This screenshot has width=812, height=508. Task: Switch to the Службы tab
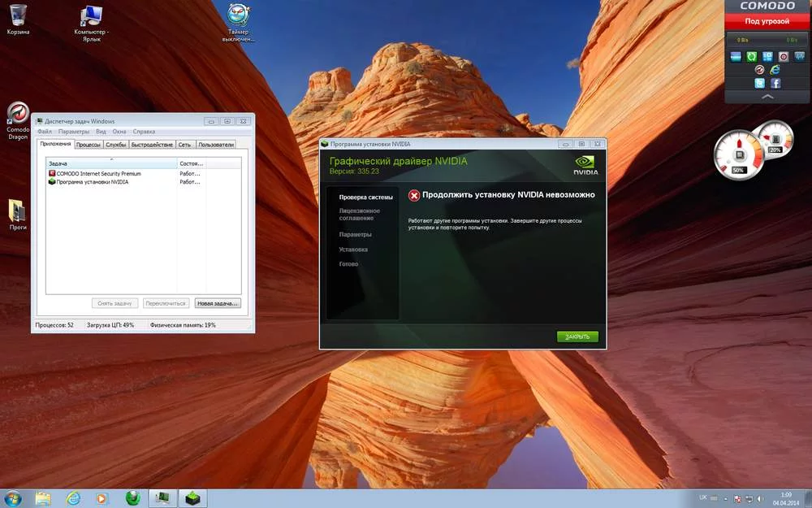click(x=116, y=145)
